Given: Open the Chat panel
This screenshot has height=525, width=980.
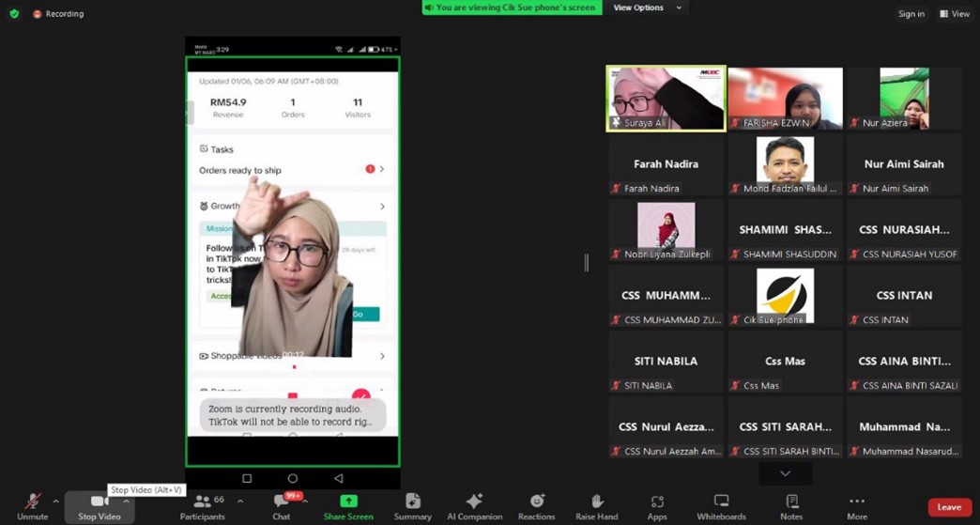Looking at the screenshot, I should (x=281, y=505).
